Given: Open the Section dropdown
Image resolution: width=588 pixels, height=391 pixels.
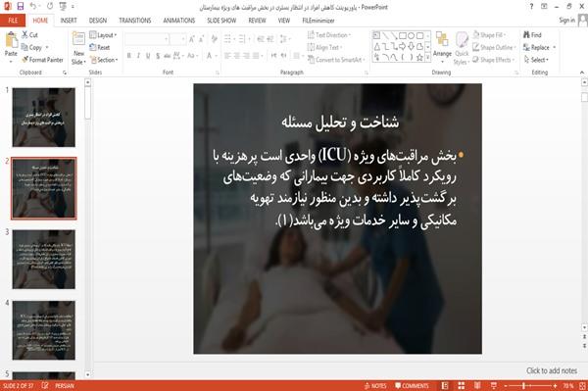Looking at the screenshot, I should click(104, 60).
